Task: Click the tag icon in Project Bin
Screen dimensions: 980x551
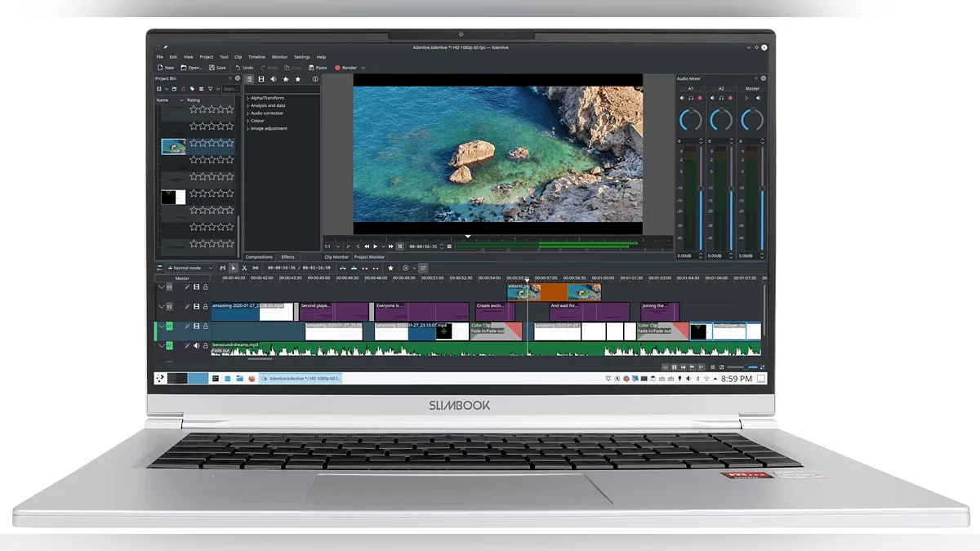Action: tap(193, 89)
